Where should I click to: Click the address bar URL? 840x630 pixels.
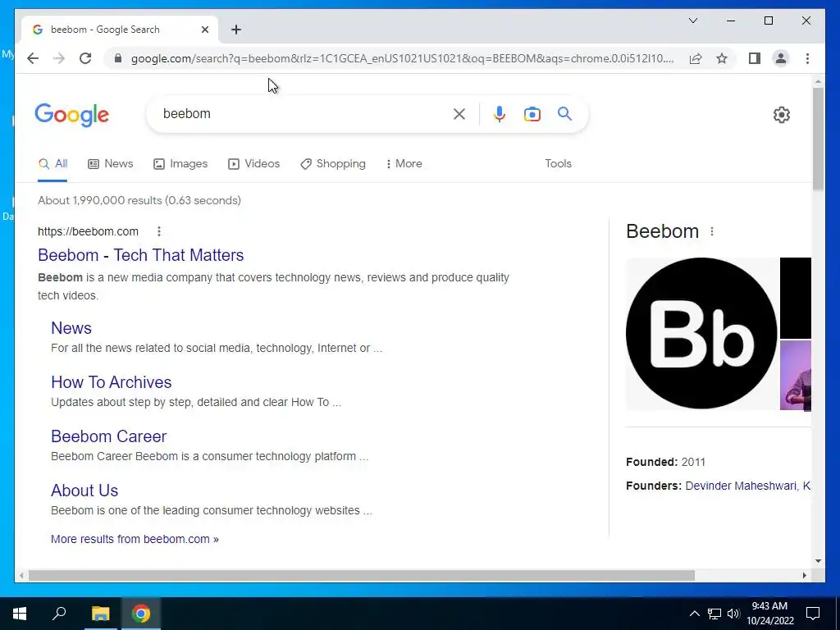point(402,58)
